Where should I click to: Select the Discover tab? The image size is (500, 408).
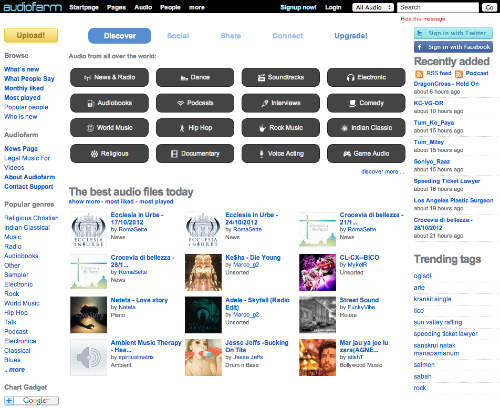pyautogui.click(x=119, y=36)
